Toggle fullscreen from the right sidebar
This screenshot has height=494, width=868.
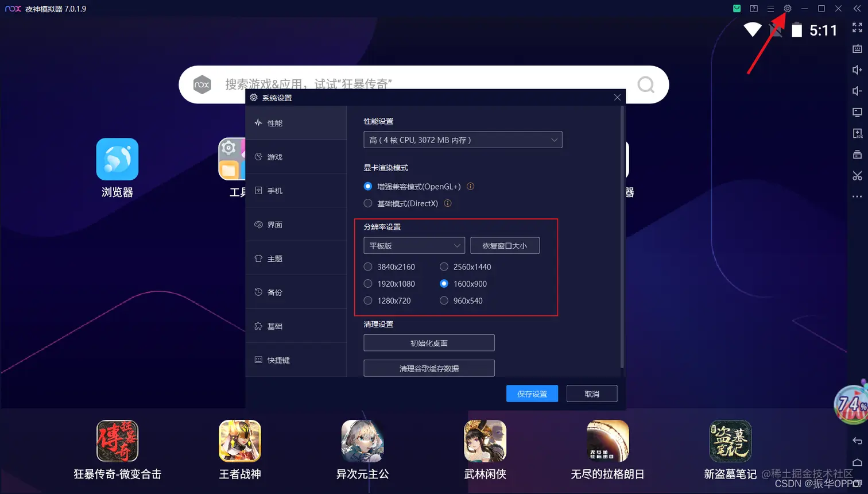pos(857,28)
